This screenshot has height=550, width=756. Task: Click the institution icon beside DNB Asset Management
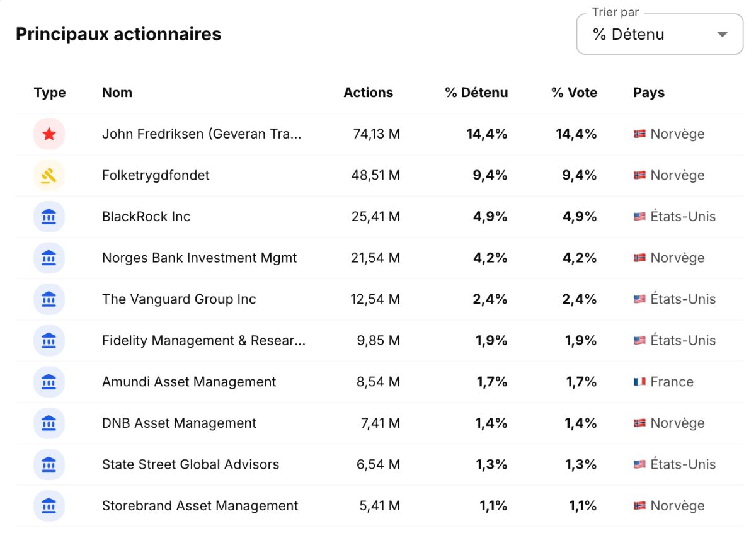tap(49, 423)
